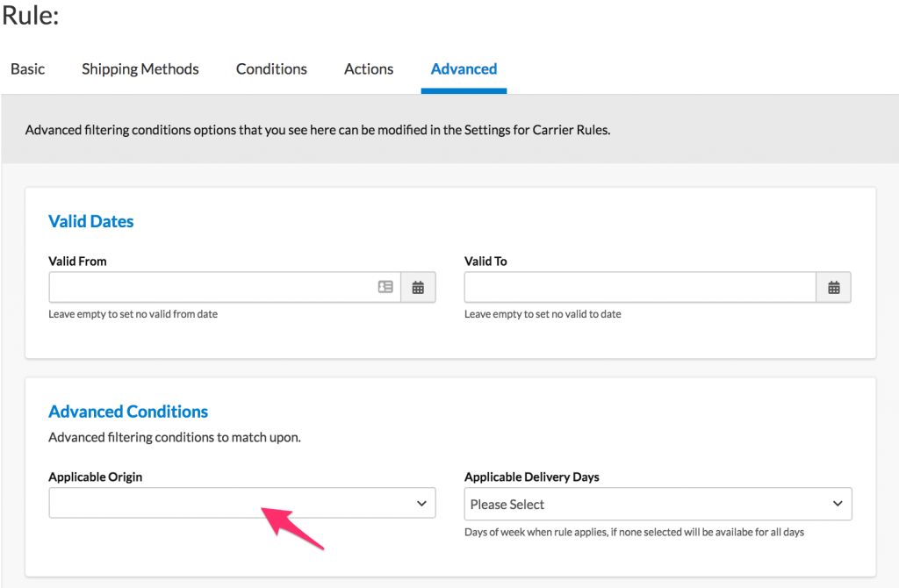Switch to the Basic tab
Viewport: 899px width, 588px height.
click(27, 68)
